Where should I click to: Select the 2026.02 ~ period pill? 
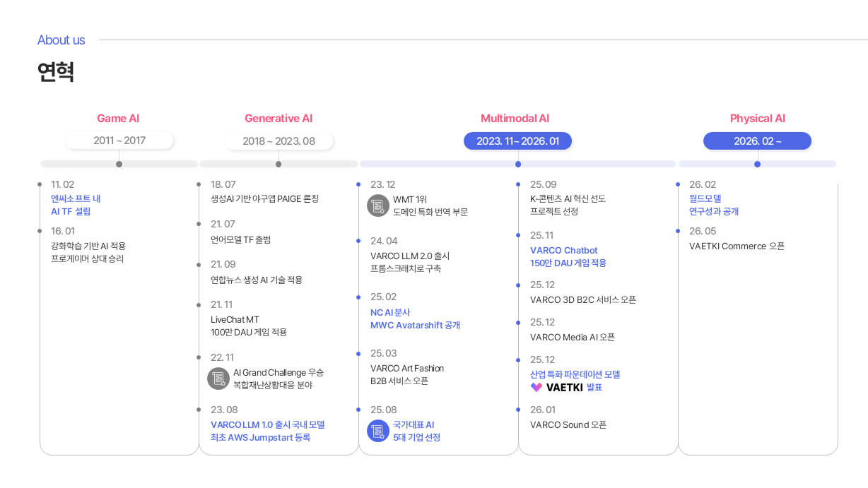click(757, 141)
